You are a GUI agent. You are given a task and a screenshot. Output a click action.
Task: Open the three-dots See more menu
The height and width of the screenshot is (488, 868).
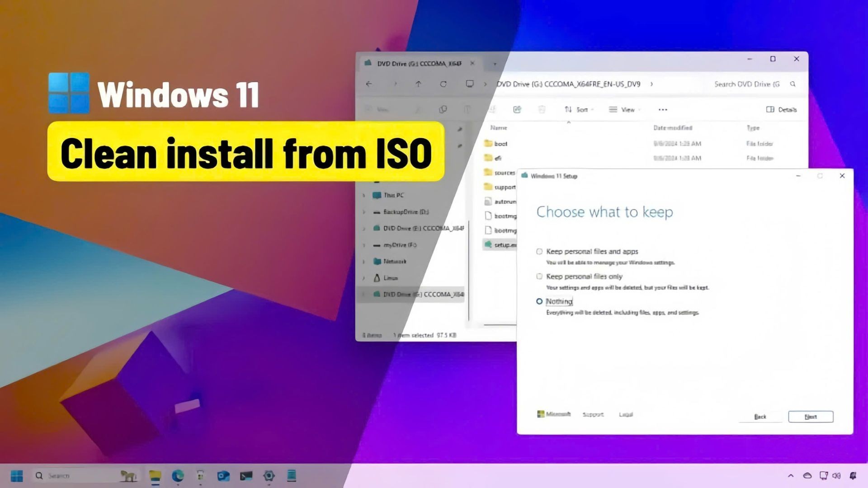tap(662, 110)
